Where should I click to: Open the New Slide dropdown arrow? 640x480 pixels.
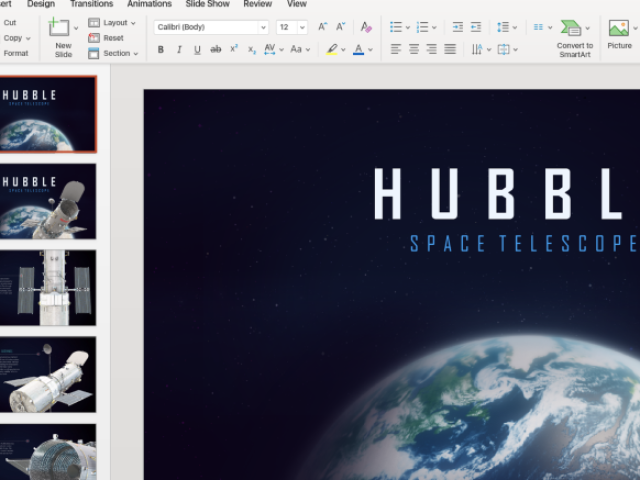pyautogui.click(x=76, y=28)
